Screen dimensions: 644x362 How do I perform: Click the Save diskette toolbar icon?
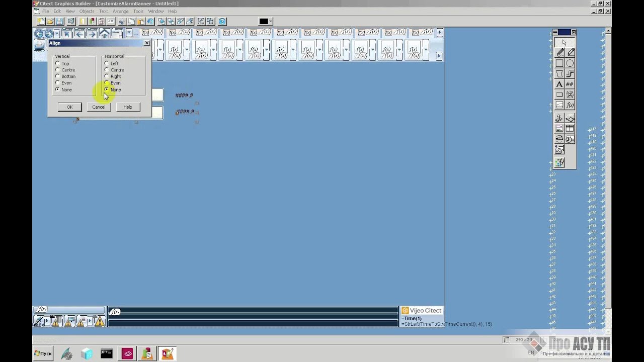tap(59, 21)
